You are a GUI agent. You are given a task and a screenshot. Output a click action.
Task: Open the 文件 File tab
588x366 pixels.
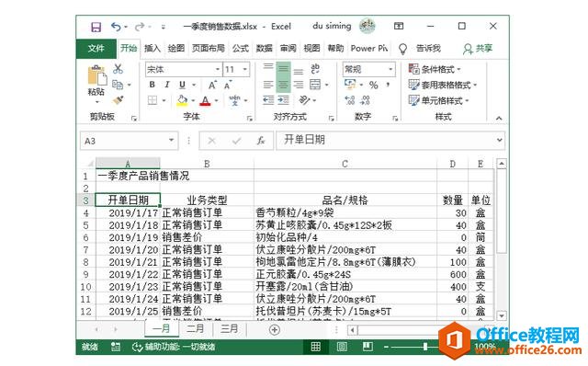(x=96, y=49)
